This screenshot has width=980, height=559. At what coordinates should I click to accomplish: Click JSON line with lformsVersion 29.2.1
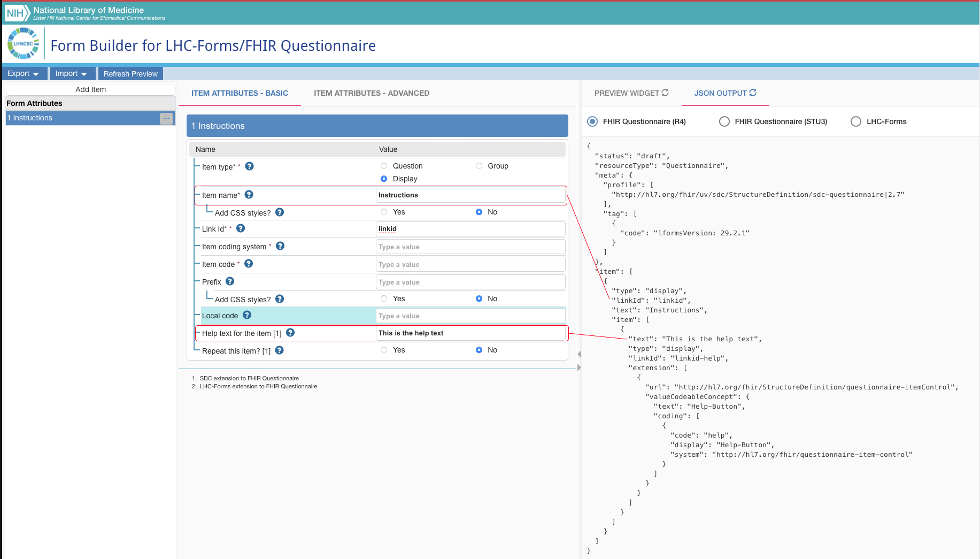(684, 233)
